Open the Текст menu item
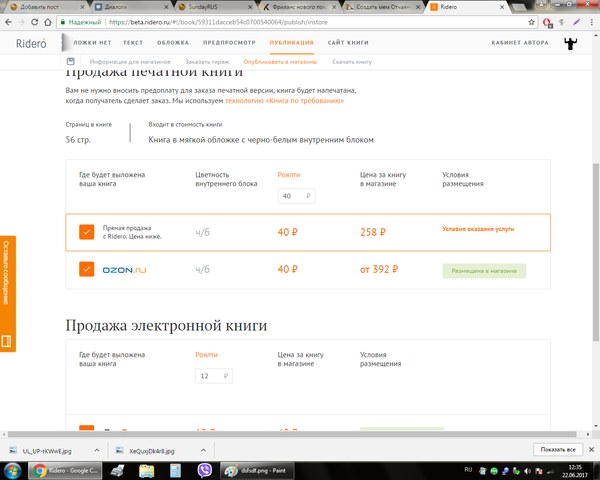The height and width of the screenshot is (480, 600). [x=133, y=42]
